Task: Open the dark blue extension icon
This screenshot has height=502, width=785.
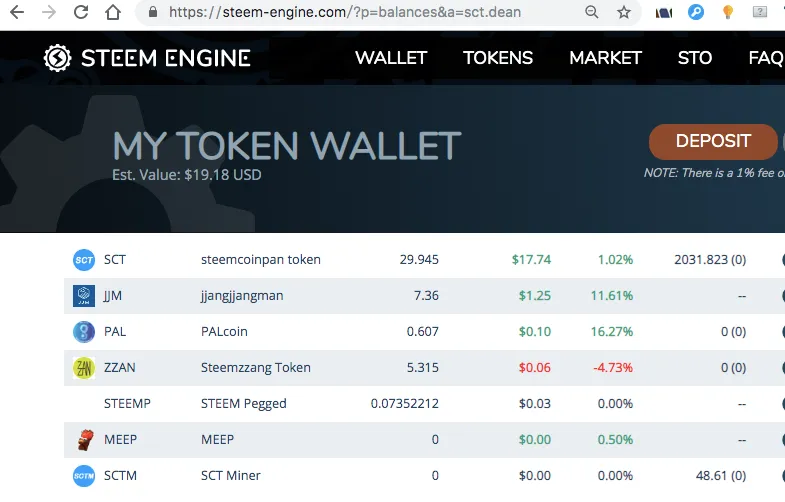Action: (663, 13)
